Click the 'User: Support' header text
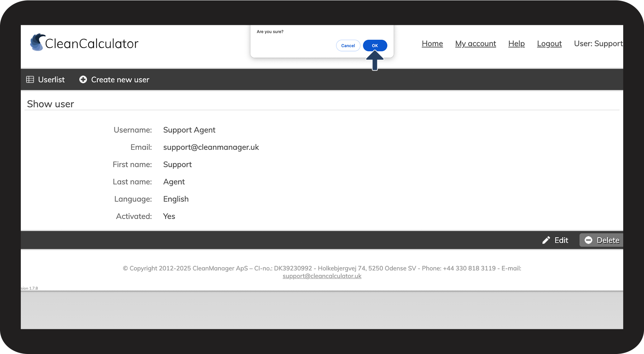The image size is (644, 354). (598, 44)
